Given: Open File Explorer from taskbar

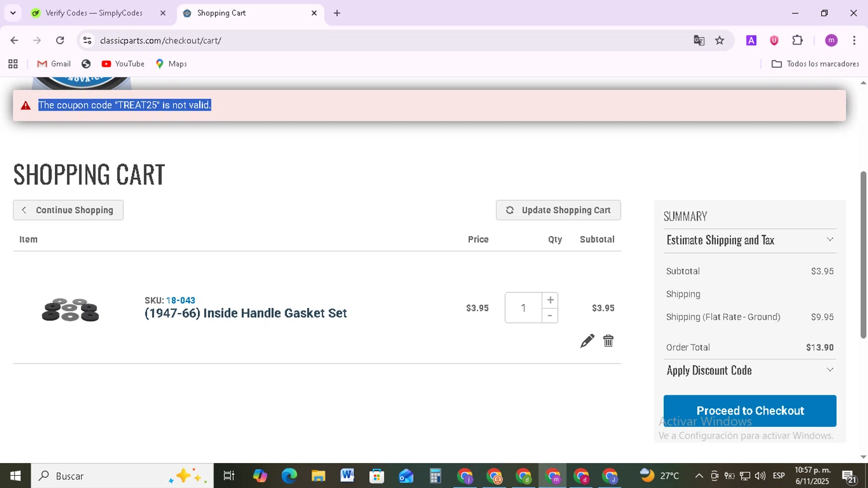Looking at the screenshot, I should 318,476.
